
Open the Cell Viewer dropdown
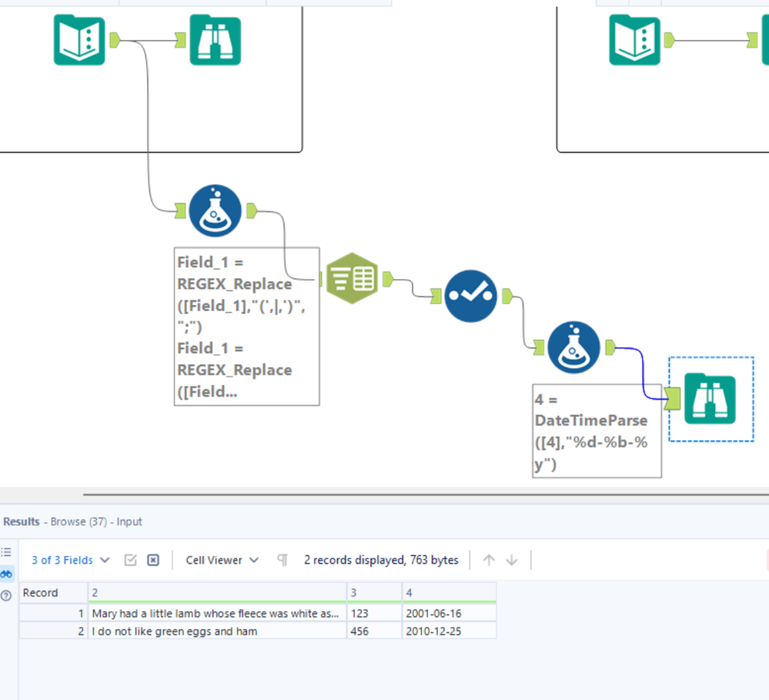coord(222,560)
